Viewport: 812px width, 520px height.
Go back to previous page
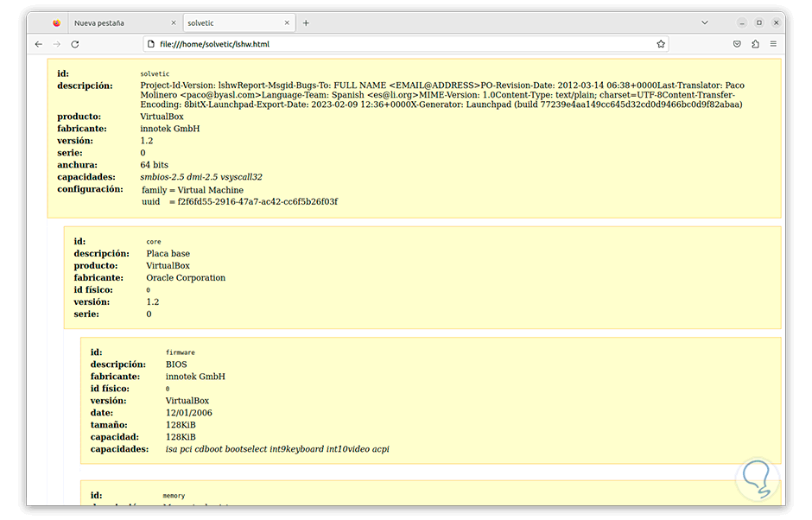39,44
